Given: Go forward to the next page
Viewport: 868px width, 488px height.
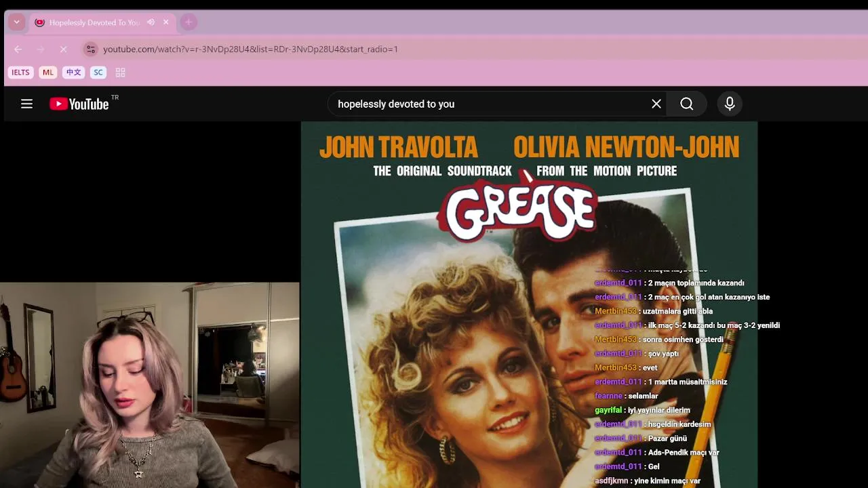Looking at the screenshot, I should (41, 49).
